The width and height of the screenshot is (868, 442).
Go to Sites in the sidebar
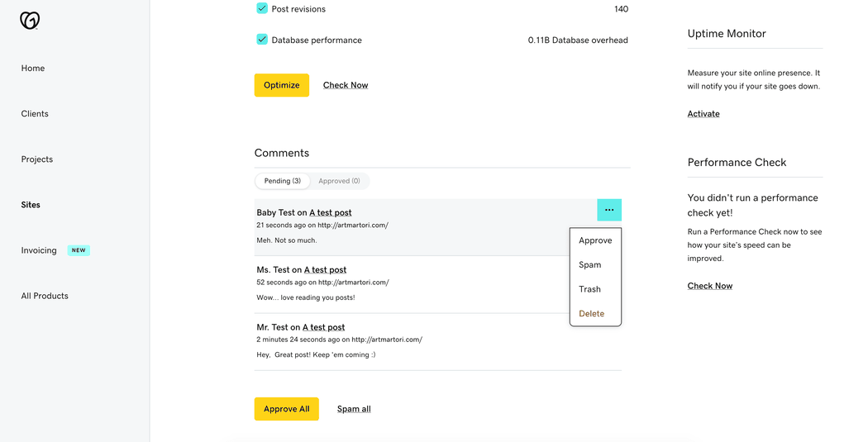click(31, 205)
